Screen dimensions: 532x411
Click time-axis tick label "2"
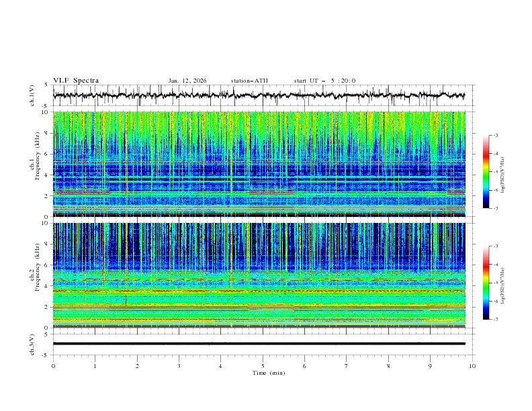tap(137, 366)
